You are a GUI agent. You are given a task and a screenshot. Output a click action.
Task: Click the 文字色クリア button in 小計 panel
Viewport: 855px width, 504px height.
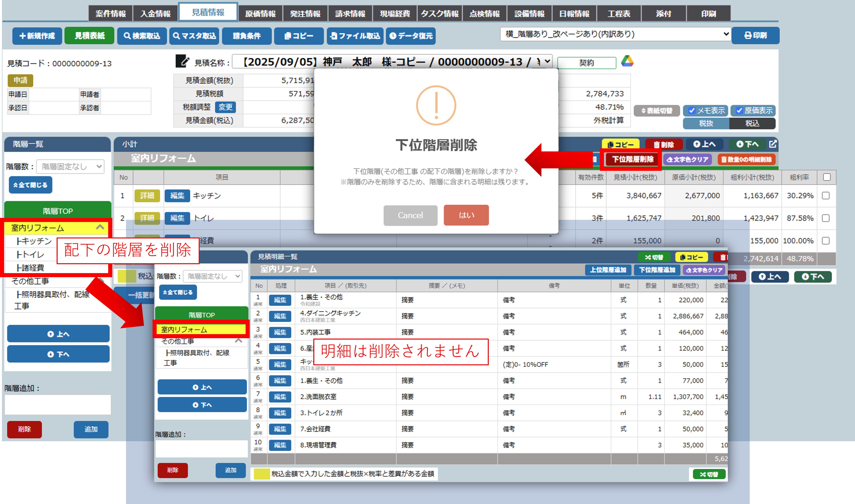click(687, 159)
